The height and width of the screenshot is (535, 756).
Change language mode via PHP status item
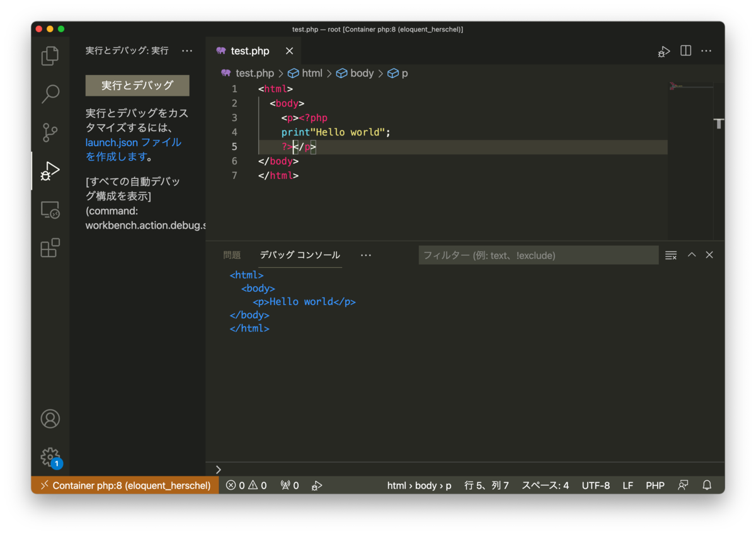click(x=655, y=485)
